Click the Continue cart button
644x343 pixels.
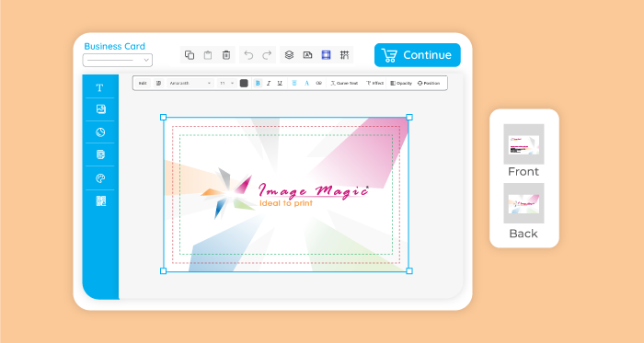click(x=418, y=55)
